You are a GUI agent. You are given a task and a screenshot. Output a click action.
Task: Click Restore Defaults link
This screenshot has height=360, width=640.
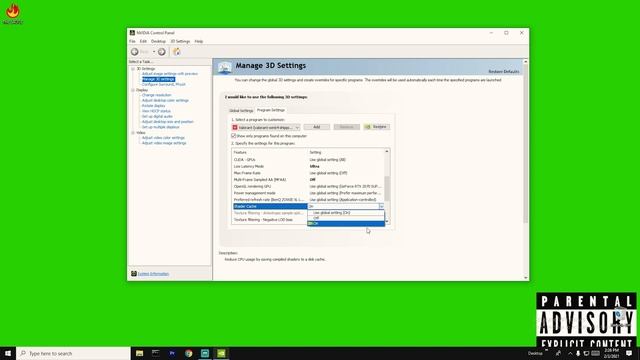coord(504,72)
